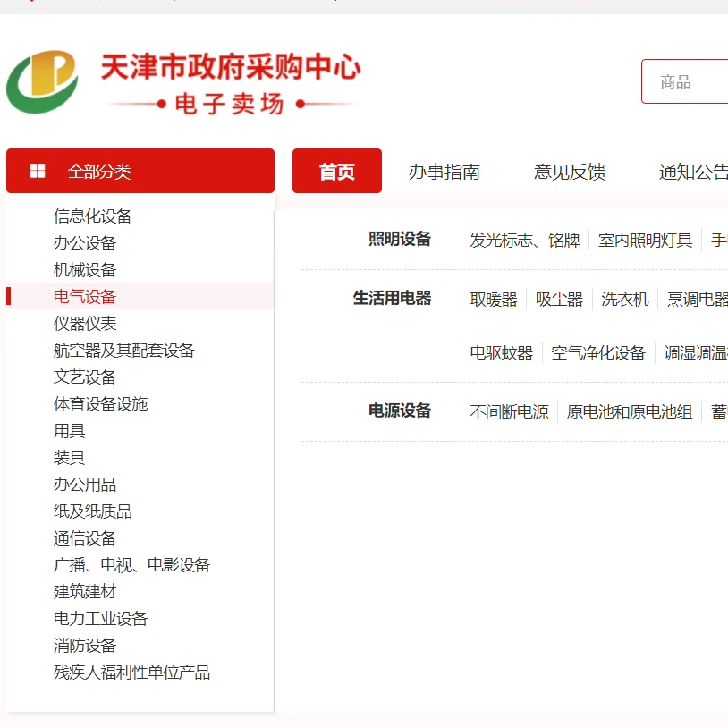This screenshot has height=728, width=728.
Task: Select the 机械设备 category
Action: click(x=85, y=270)
